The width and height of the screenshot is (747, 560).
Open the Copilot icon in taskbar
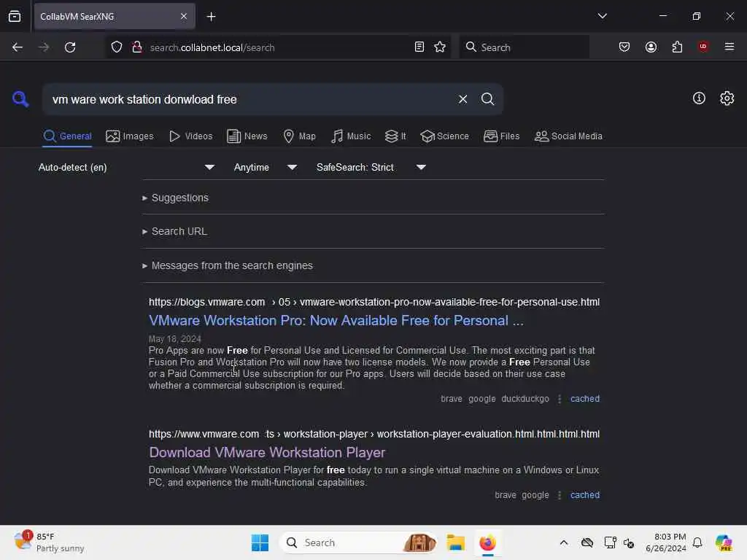[x=723, y=542]
